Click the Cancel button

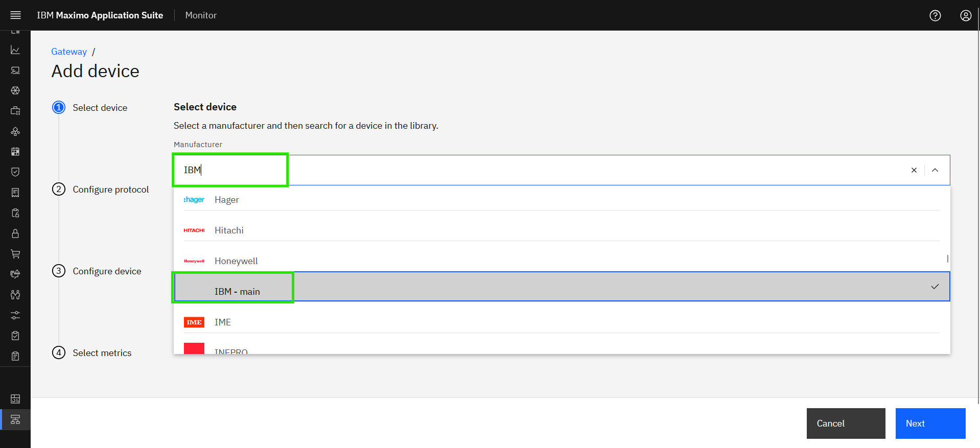pos(846,423)
